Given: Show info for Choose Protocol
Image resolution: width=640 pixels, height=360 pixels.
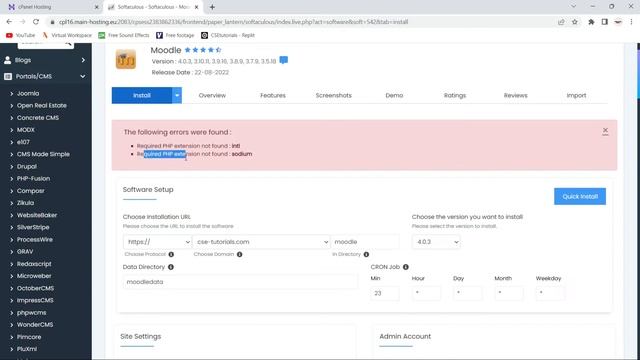Looking at the screenshot, I should pyautogui.click(x=171, y=254).
